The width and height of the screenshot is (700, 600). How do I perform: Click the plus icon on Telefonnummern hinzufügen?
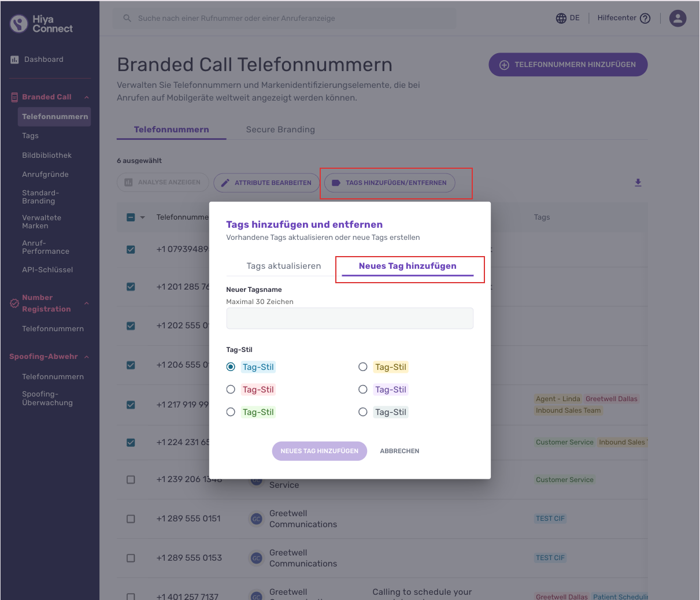coord(504,65)
